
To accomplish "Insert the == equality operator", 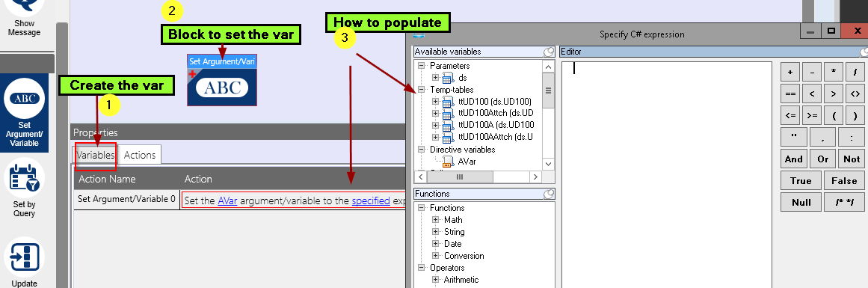I will (x=790, y=94).
